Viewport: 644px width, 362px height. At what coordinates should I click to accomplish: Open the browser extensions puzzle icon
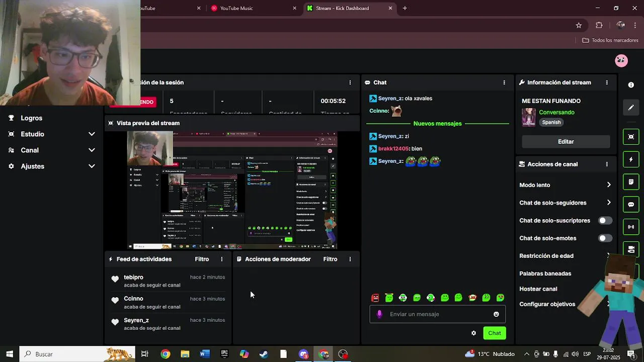[x=599, y=25]
